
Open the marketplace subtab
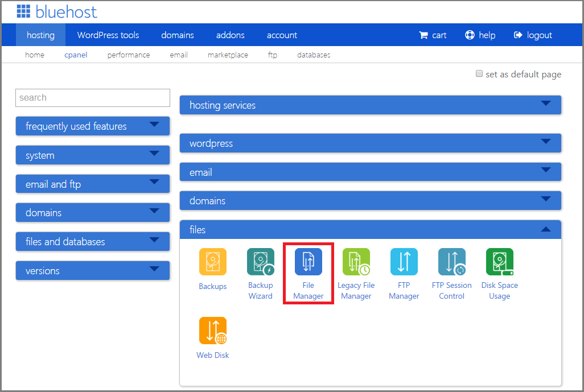[228, 55]
